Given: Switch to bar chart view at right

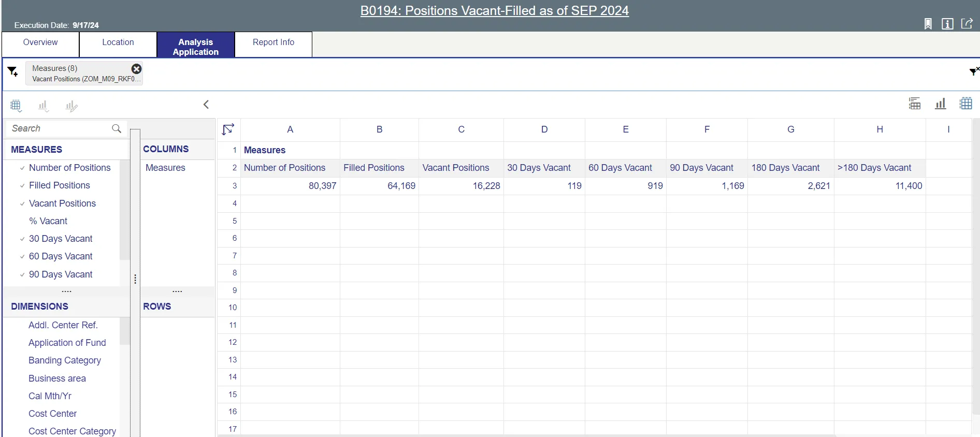Looking at the screenshot, I should coord(940,104).
